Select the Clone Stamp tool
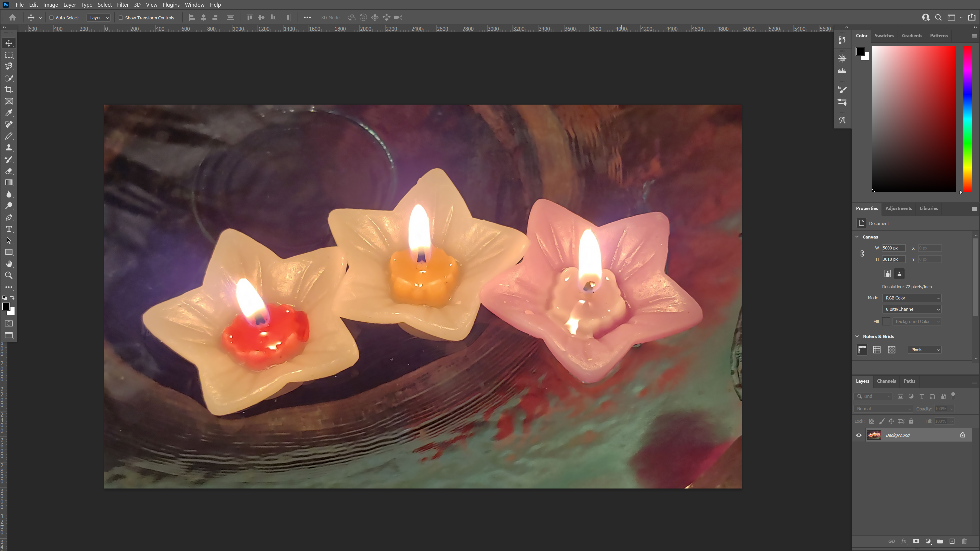980x551 pixels. click(9, 148)
